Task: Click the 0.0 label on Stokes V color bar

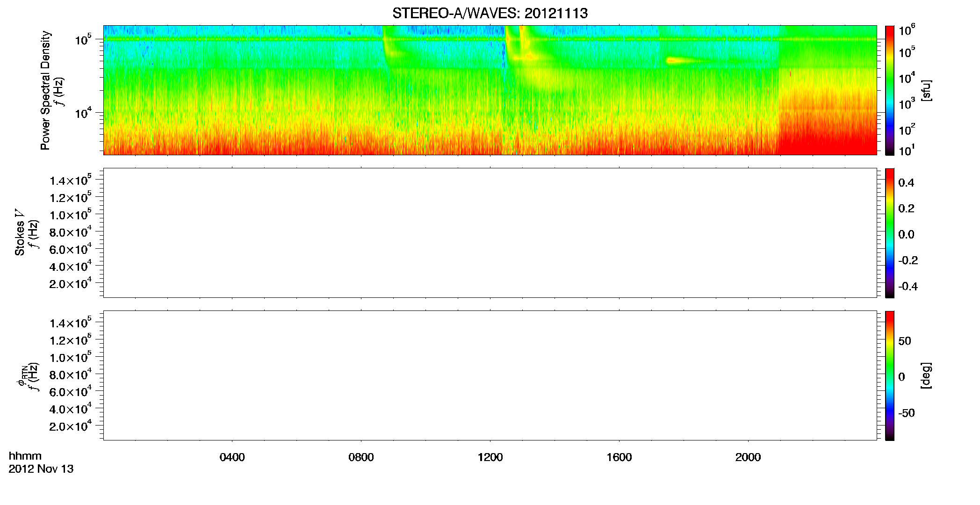Action: pyautogui.click(x=906, y=235)
